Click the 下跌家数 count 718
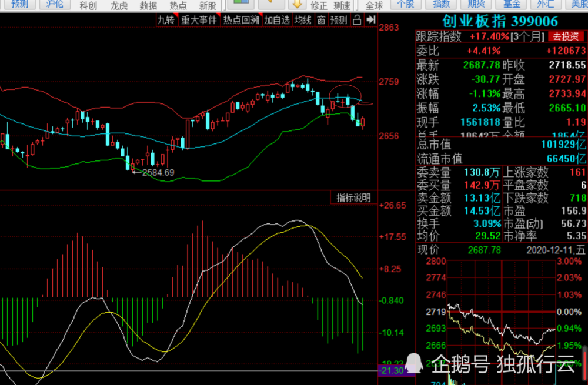Screen dimensions: 588x385 (x=577, y=197)
